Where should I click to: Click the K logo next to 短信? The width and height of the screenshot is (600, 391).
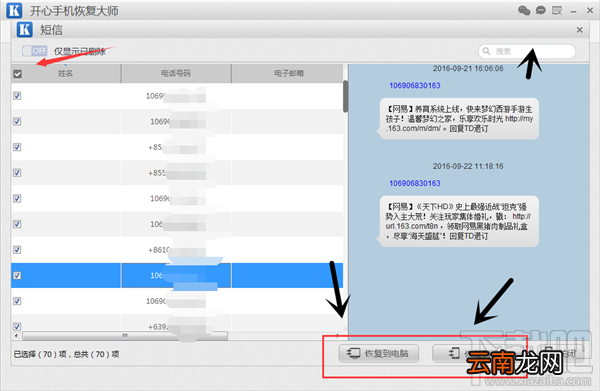click(x=25, y=29)
